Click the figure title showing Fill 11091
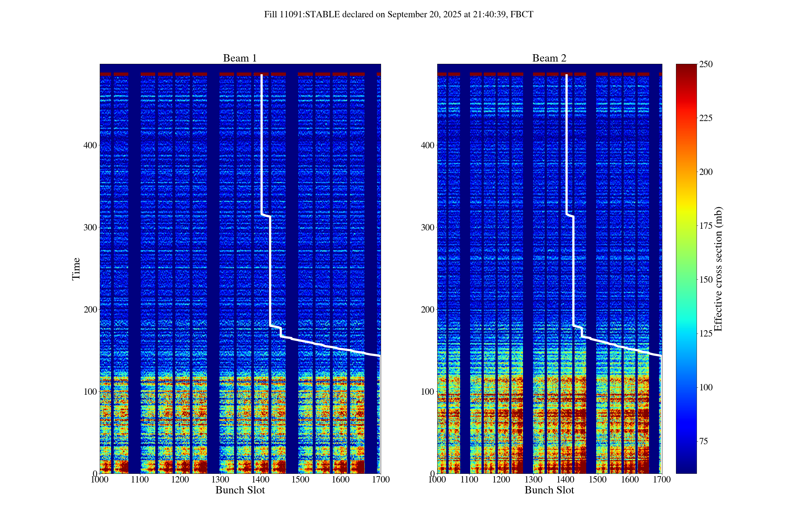This screenshot has width=798, height=532. tap(399, 14)
